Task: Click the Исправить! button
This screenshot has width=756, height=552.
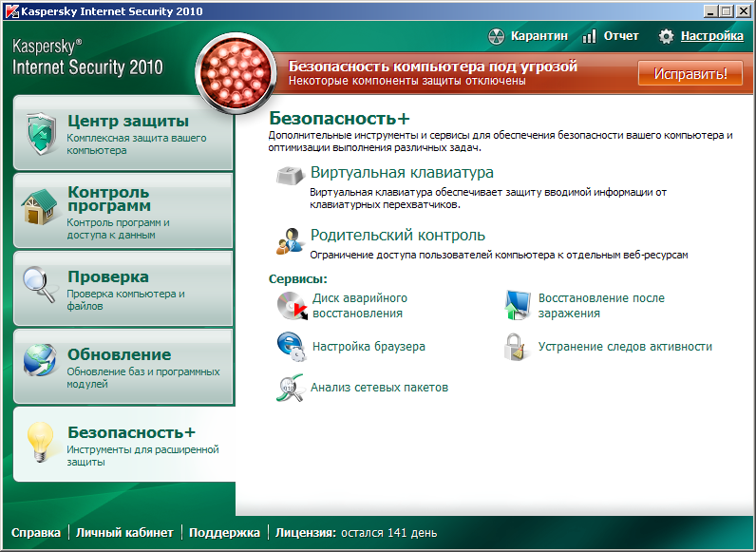Action: pyautogui.click(x=690, y=73)
